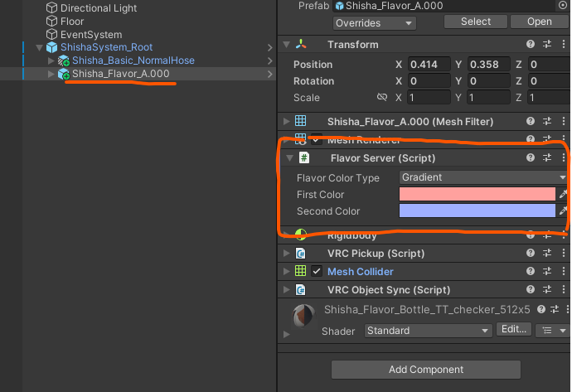Click Shisha_Basic_NormalHose prefab icon
Viewport: 572px width, 392px height.
click(64, 60)
